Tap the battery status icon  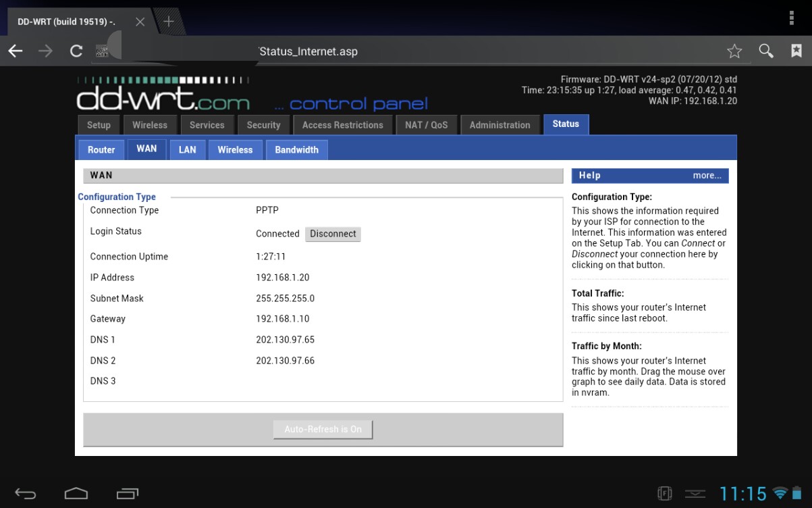[797, 494]
